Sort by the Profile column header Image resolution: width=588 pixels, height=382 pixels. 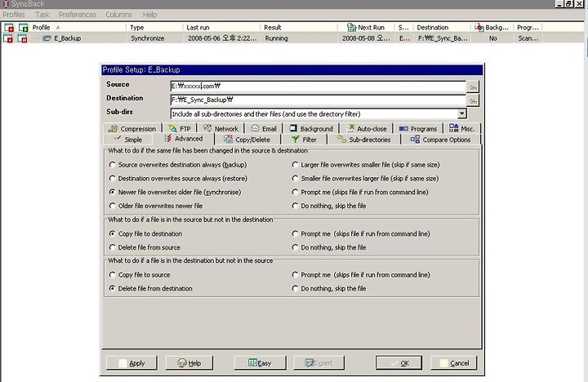click(78, 28)
